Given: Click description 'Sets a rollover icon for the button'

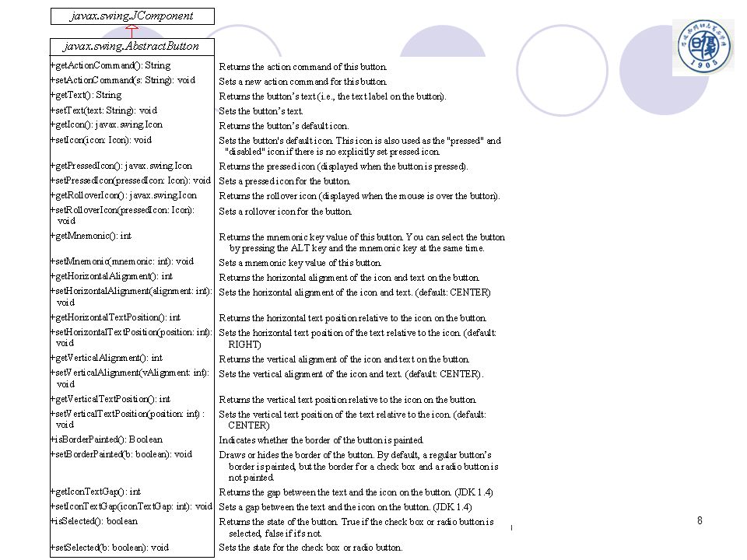Looking at the screenshot, I should coord(286,212).
